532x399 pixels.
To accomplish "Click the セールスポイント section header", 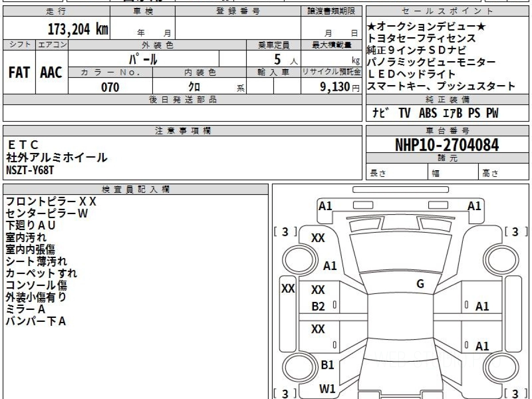I will point(447,12).
